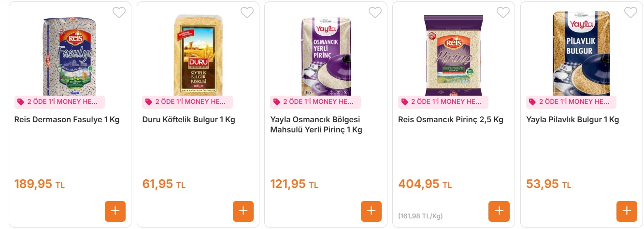This screenshot has width=644, height=229.
Task: Add Yayla Pilavlık Bulgur to cart
Action: coord(627,211)
